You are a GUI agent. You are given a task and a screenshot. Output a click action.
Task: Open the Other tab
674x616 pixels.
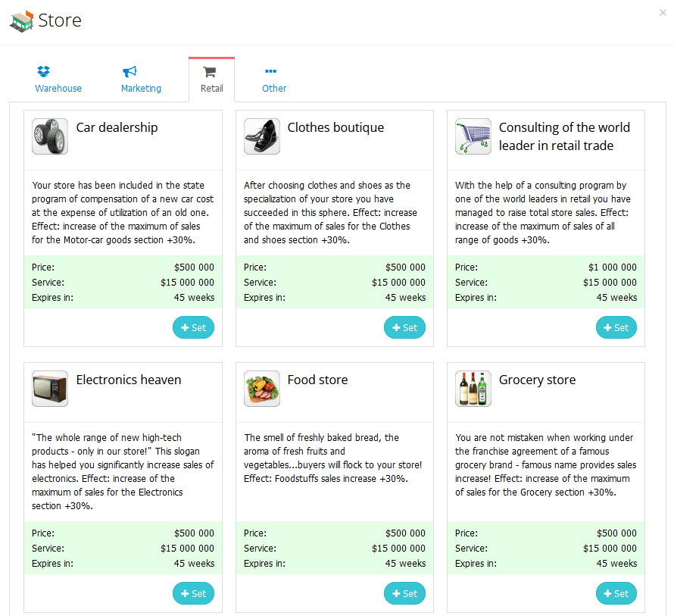[x=274, y=80]
